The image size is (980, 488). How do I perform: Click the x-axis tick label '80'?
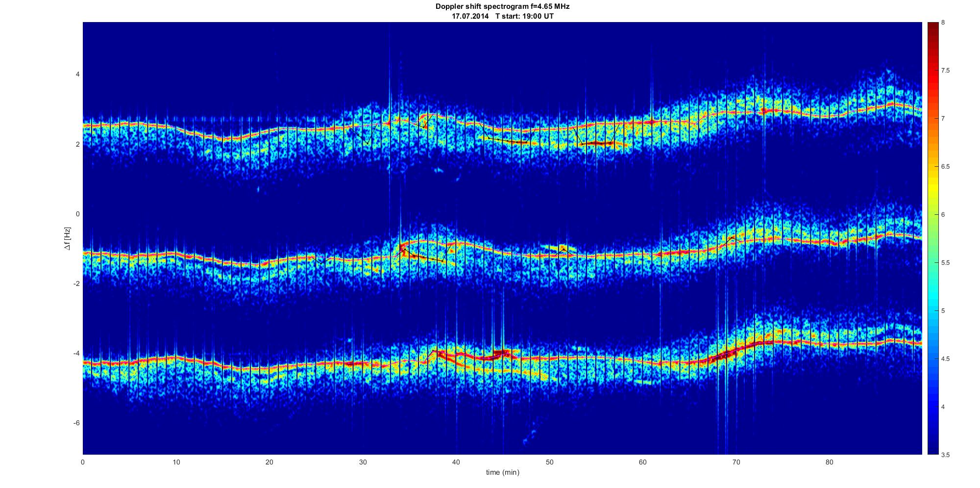[x=829, y=462]
